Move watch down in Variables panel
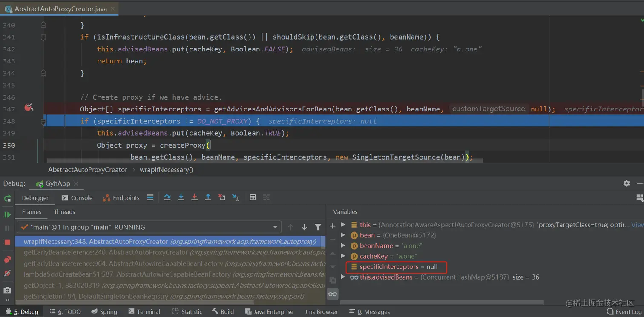The image size is (644, 317). point(333,267)
